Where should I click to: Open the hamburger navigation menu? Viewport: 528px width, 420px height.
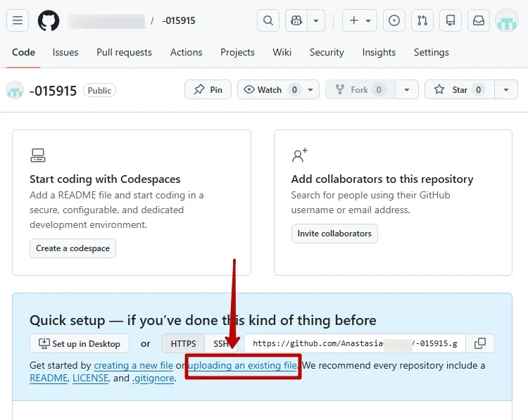pyautogui.click(x=18, y=20)
